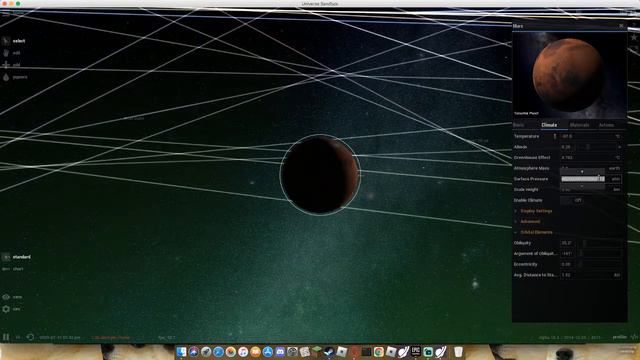Click the standard mode icon

click(6, 257)
